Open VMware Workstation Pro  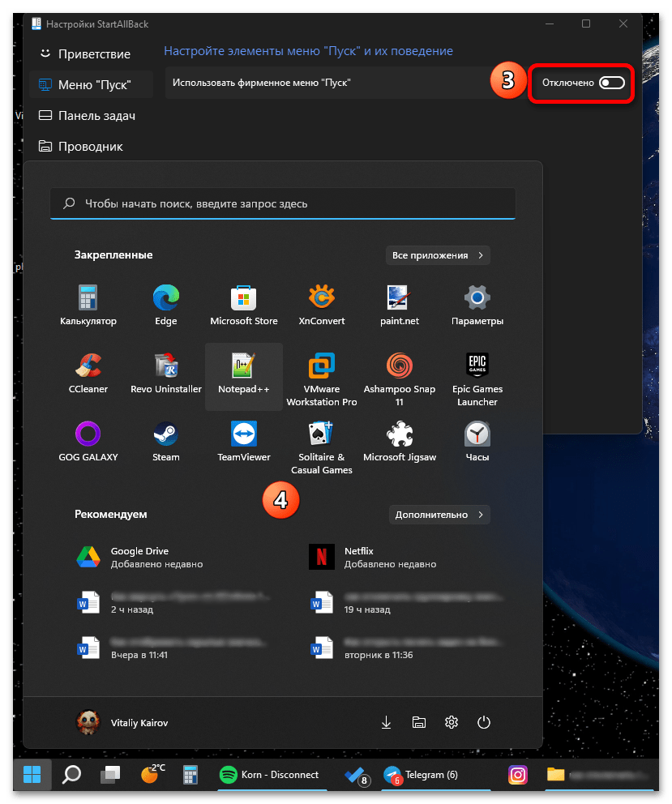(322, 379)
